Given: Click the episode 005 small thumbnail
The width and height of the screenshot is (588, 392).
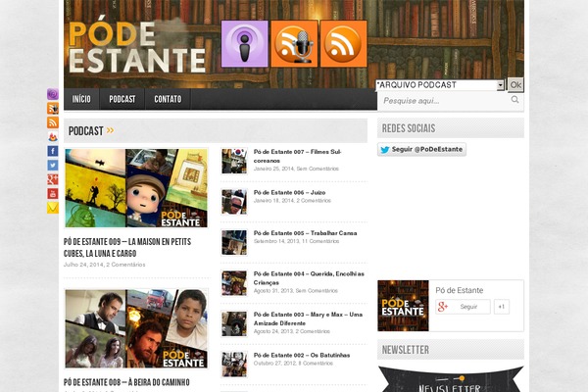Looking at the screenshot, I should [234, 242].
